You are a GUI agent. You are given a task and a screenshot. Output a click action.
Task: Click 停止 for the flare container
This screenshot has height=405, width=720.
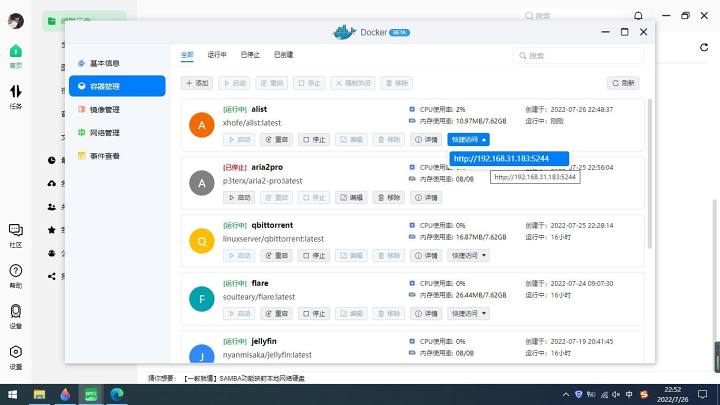[x=314, y=314]
